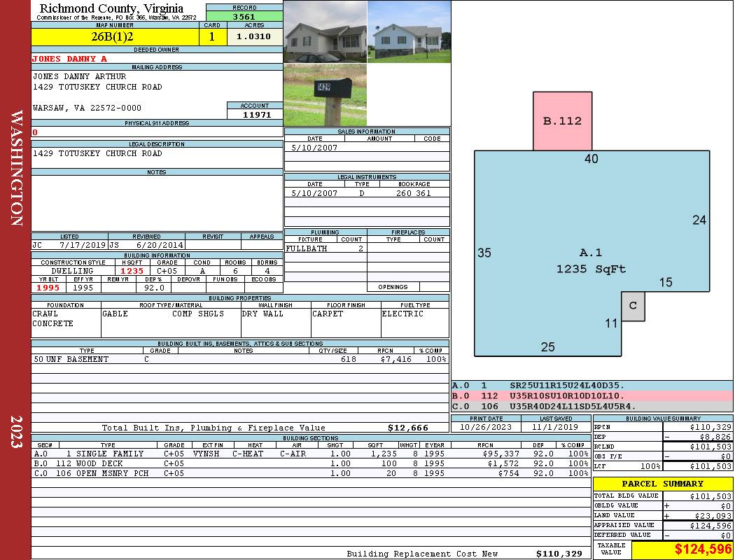This screenshot has height=560, width=735.
Task: Click the DEP % value 92.0
Action: pos(154,288)
